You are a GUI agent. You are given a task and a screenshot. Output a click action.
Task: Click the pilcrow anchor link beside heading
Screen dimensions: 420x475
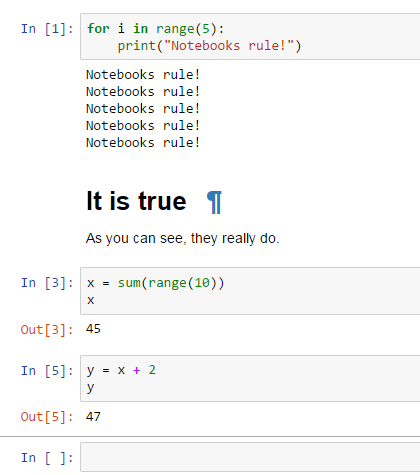[214, 202]
